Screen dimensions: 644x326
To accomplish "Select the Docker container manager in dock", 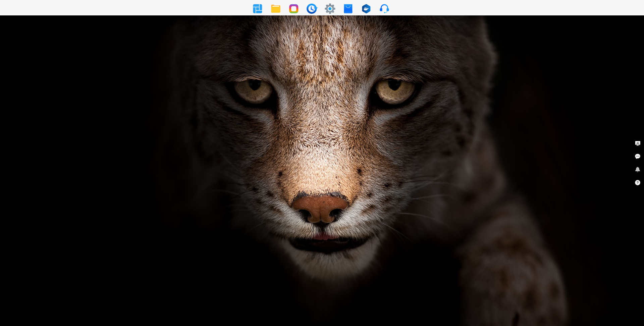I will pyautogui.click(x=366, y=9).
